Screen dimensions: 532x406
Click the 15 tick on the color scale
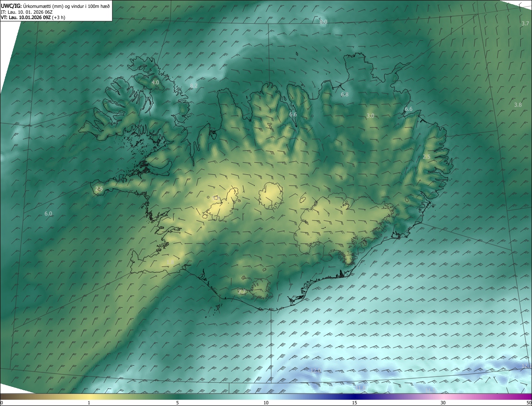pos(355,403)
